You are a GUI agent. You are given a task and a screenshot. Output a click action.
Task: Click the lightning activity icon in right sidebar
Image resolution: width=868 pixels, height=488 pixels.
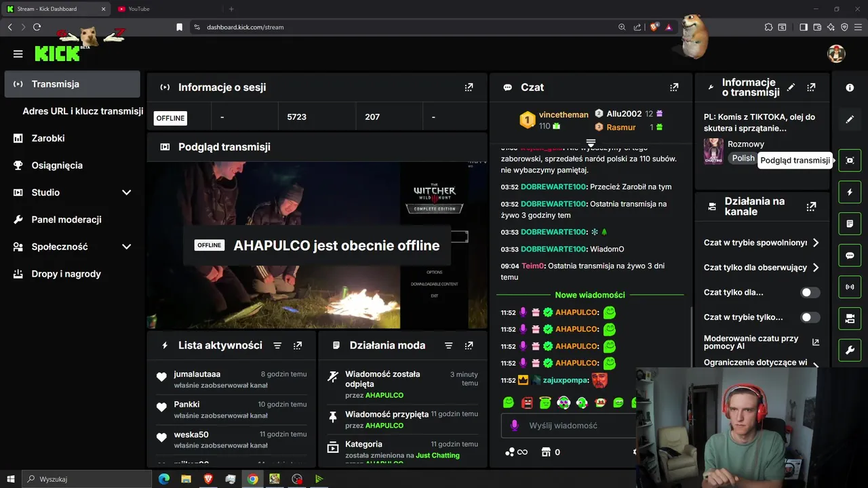pos(850,192)
